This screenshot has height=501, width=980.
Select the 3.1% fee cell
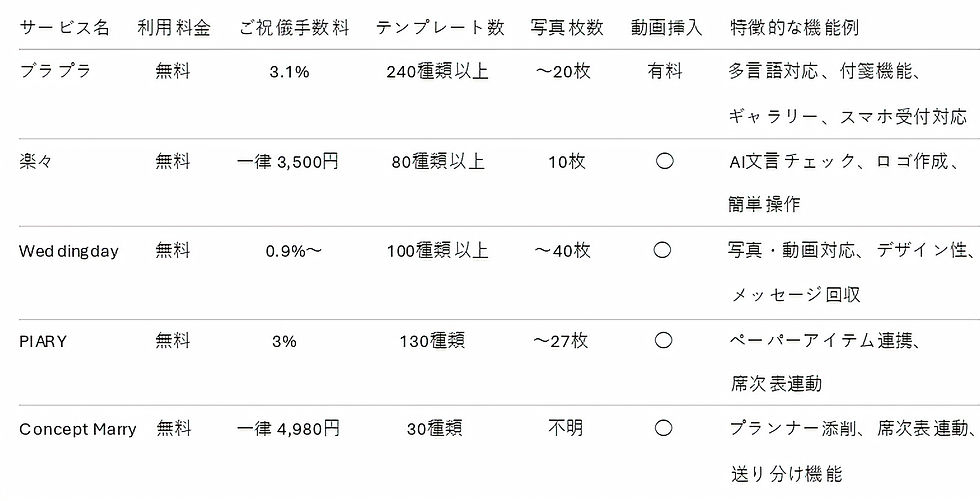(x=289, y=72)
